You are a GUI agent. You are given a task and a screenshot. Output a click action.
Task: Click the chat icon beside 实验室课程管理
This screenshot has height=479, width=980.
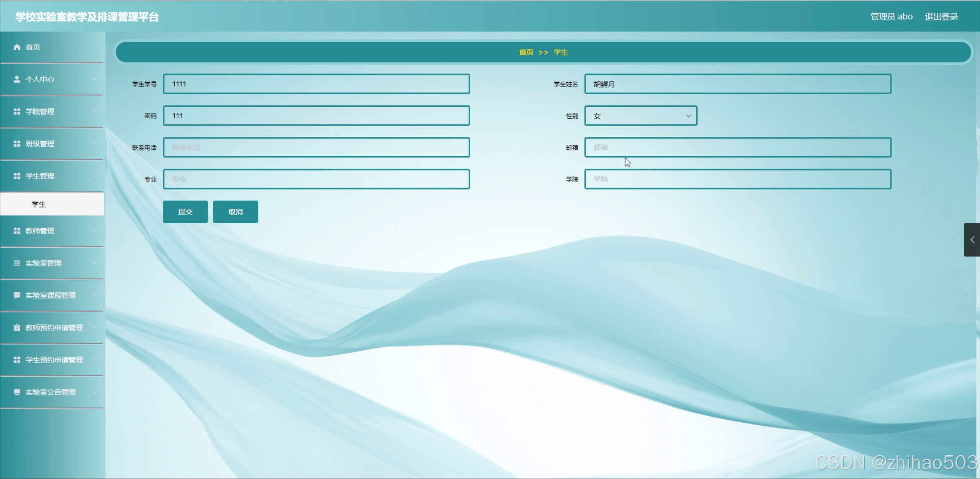17,295
